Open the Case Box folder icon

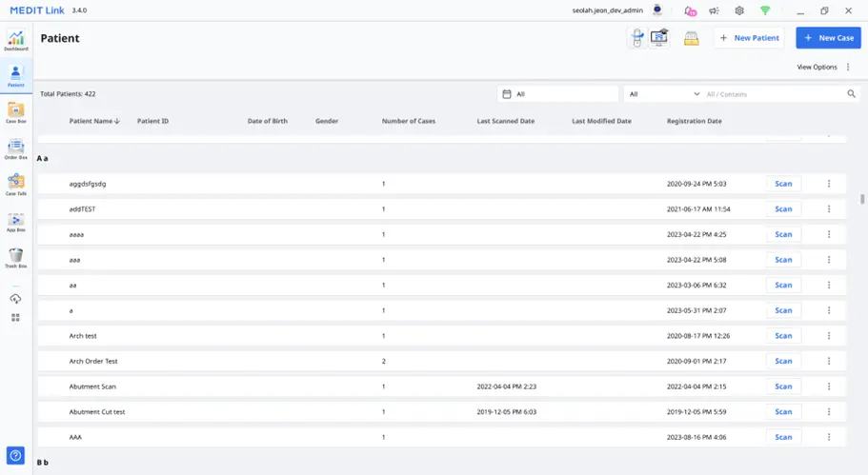point(16,112)
